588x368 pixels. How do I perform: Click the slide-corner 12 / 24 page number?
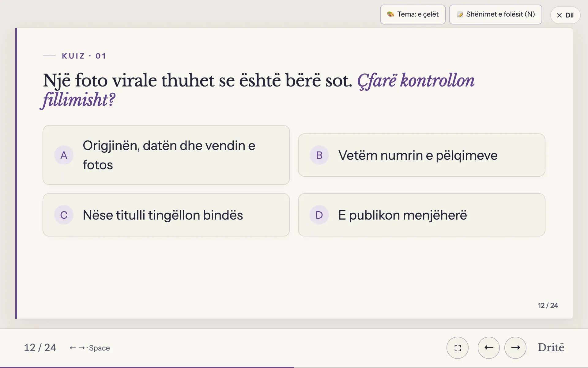[x=548, y=305]
